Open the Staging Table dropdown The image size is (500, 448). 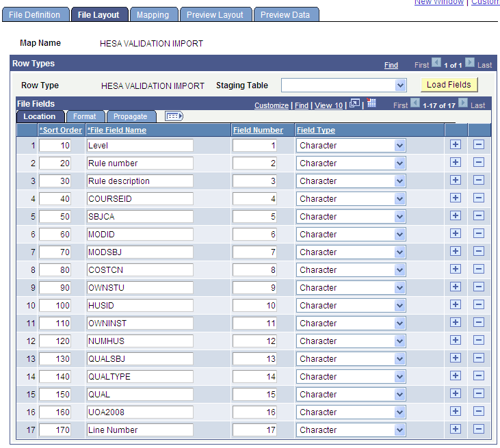pyautogui.click(x=400, y=85)
